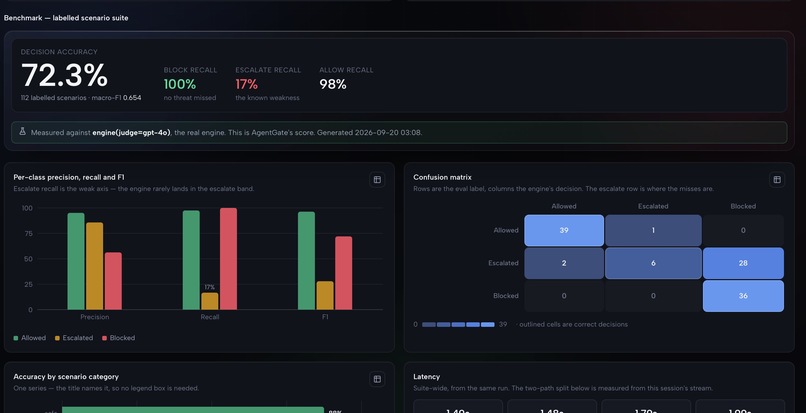This screenshot has width=806, height=413.
Task: Select the Escalated-Escalated cell showing 6
Action: [x=653, y=263]
